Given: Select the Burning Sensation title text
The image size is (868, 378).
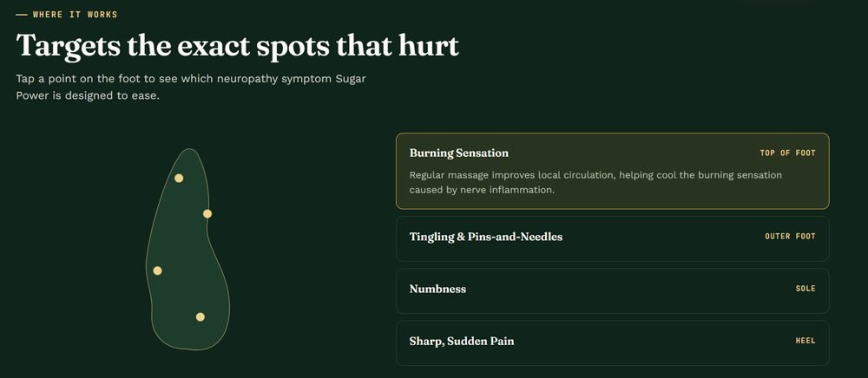Looking at the screenshot, I should click(459, 153).
